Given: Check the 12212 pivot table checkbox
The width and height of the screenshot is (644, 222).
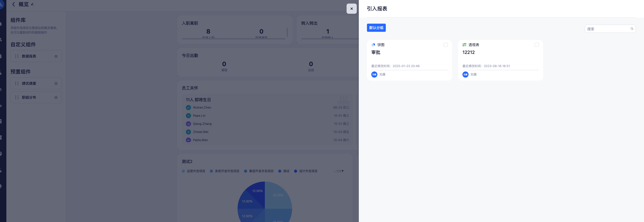Looking at the screenshot, I should pos(537,45).
